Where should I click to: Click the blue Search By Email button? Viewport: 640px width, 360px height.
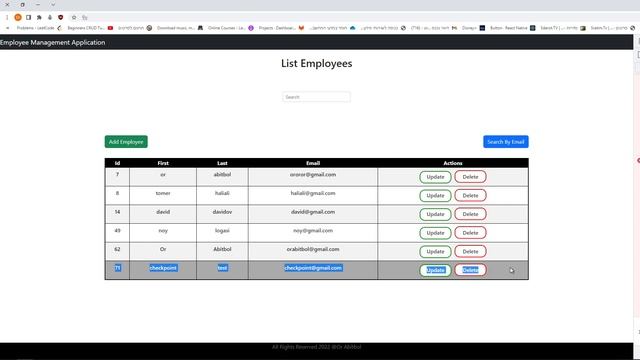click(x=506, y=142)
